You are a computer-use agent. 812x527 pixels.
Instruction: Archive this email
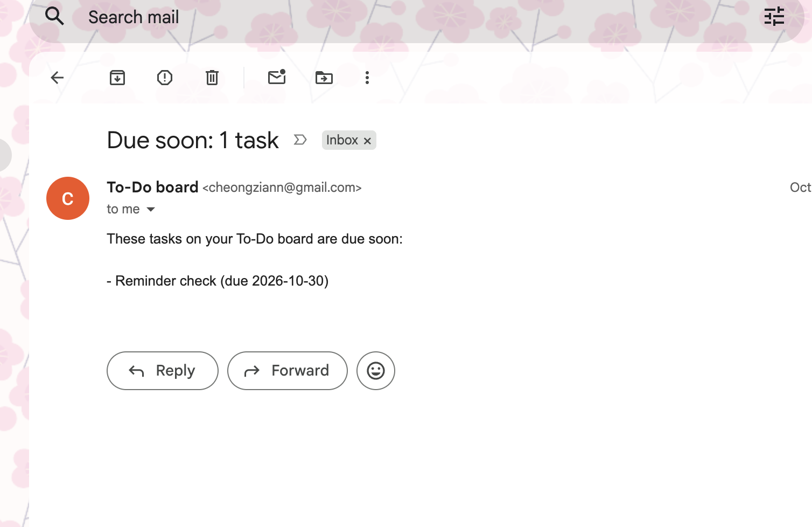point(117,78)
